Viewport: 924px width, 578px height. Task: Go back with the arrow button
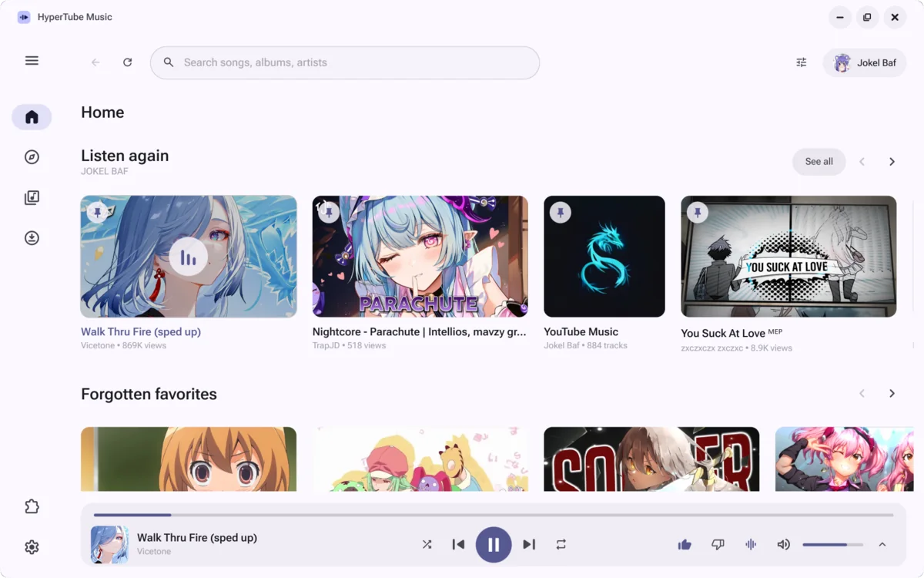pyautogui.click(x=95, y=62)
